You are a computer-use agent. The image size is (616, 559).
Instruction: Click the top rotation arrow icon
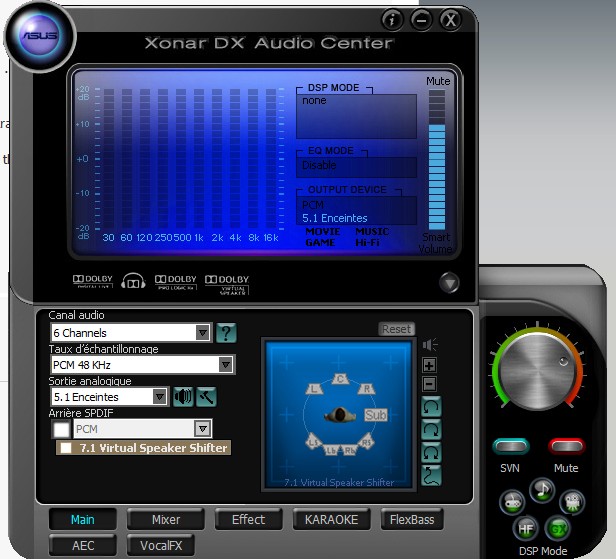[x=431, y=407]
